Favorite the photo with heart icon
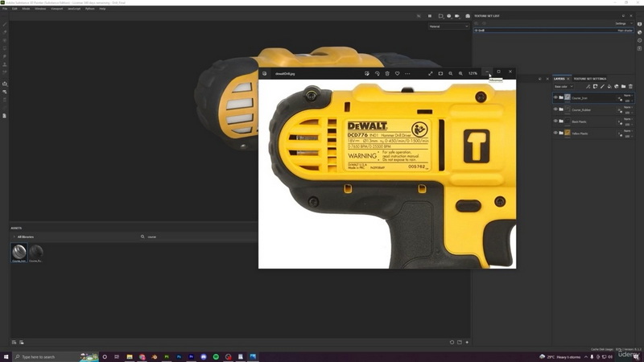Screen dimensions: 644x362 point(397,73)
